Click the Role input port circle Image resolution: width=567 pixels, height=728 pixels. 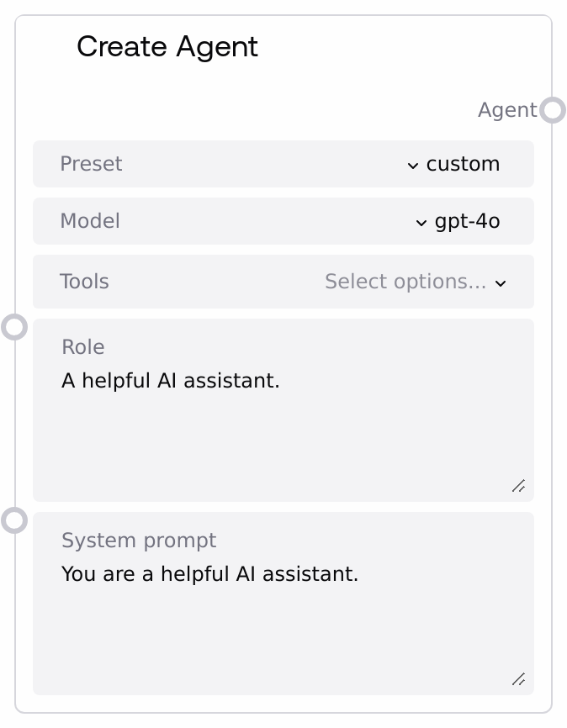click(14, 326)
